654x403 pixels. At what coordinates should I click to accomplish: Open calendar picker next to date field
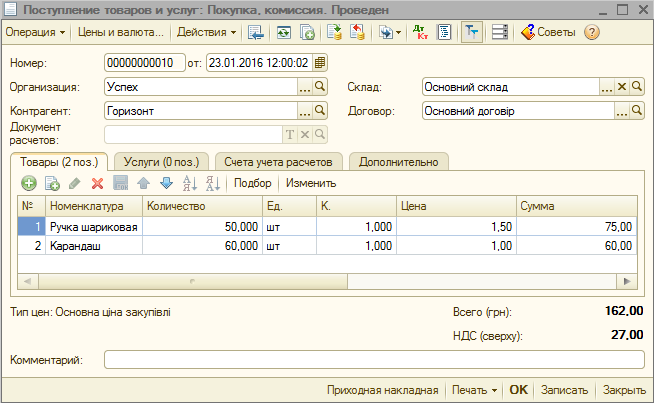[x=320, y=63]
